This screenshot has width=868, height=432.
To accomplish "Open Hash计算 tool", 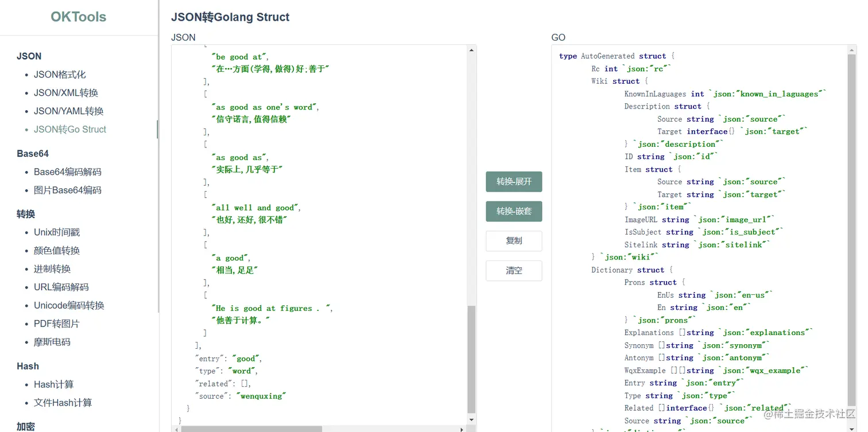I will [x=54, y=384].
